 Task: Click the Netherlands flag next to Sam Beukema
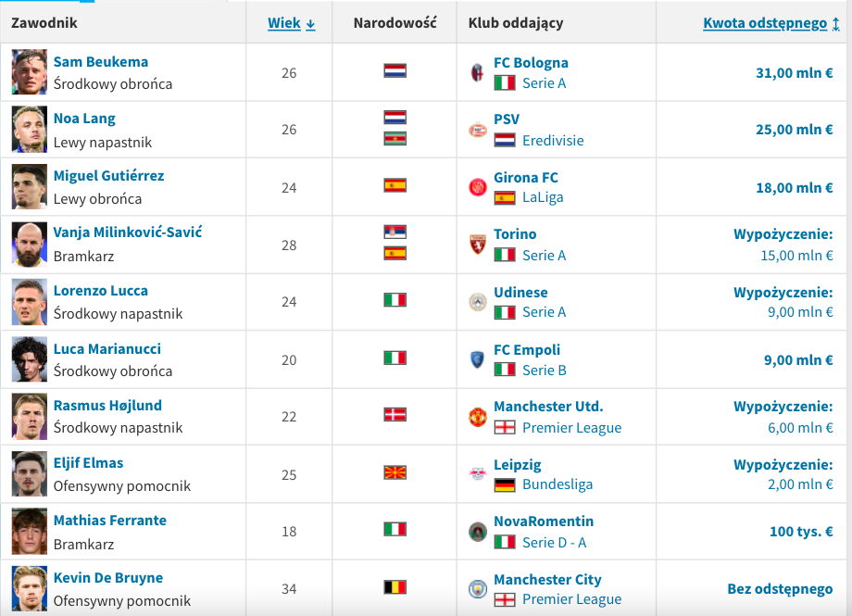pyautogui.click(x=395, y=70)
